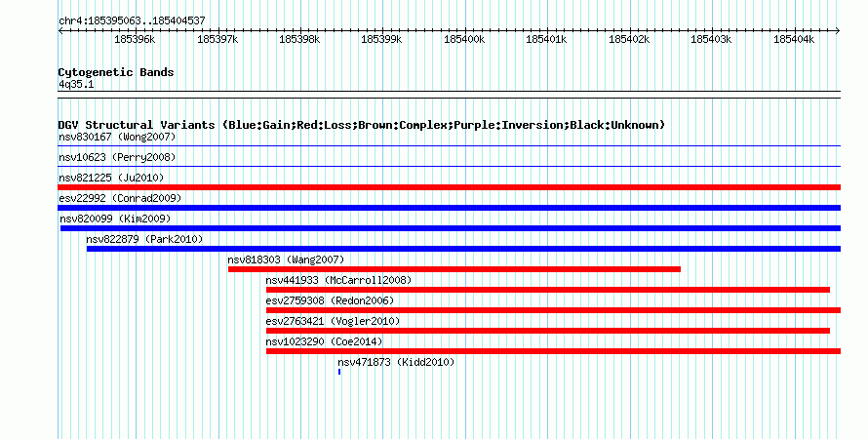Click the nsv10623 (Perry2008) variant label
The image size is (868, 439).
click(x=117, y=157)
